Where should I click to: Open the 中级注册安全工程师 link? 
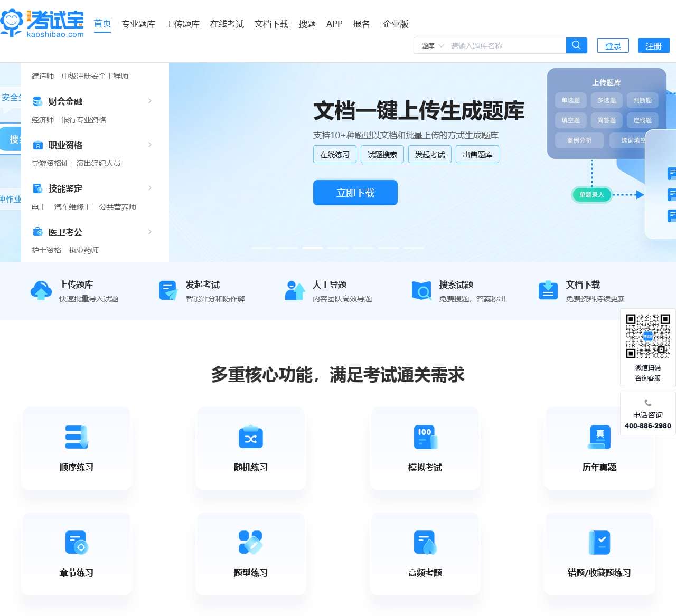[x=95, y=76]
